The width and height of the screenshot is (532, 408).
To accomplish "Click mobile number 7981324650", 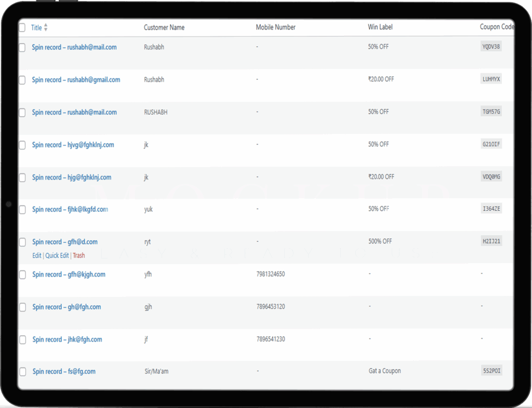I will tap(271, 274).
